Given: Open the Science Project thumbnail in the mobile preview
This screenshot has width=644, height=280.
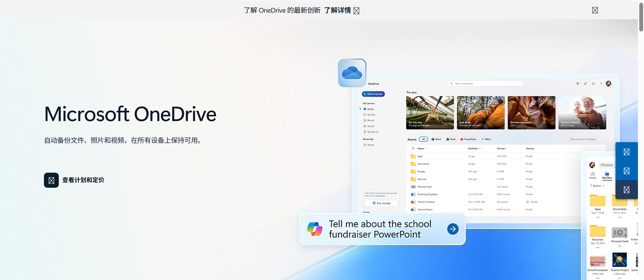Looking at the screenshot, I should pyautogui.click(x=619, y=260).
